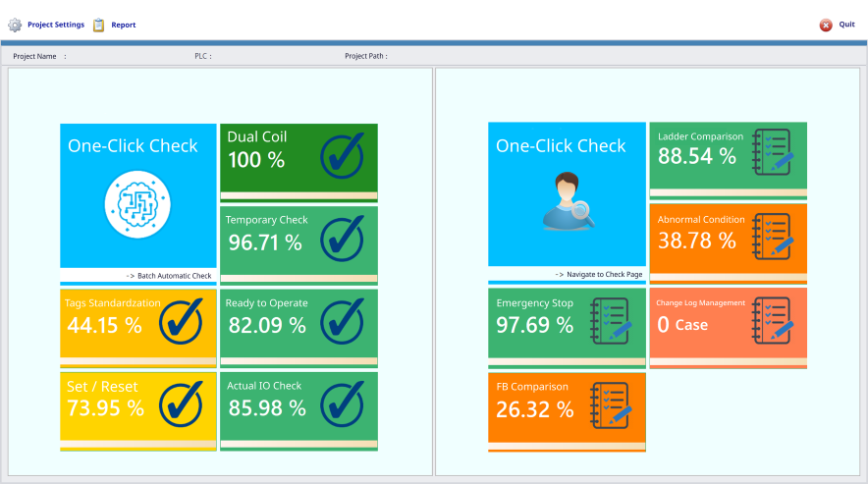Click the Dual Coil checkmark icon
The width and height of the screenshot is (868, 484).
342,154
